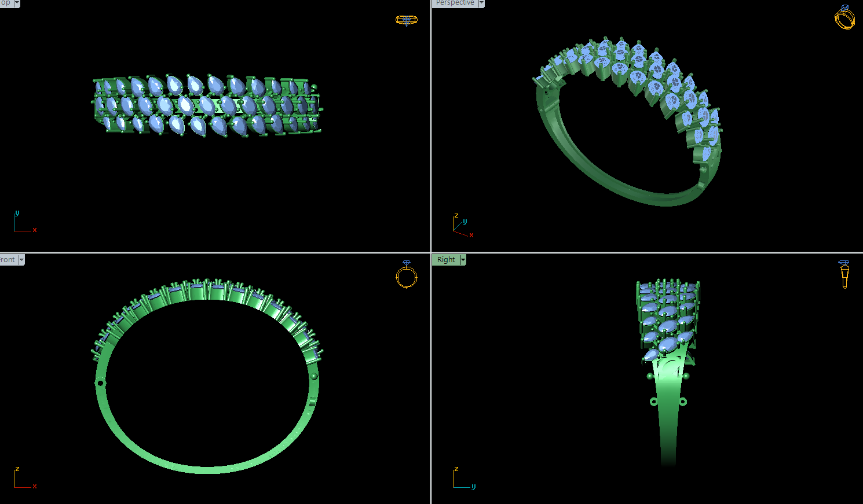The height and width of the screenshot is (504, 863).
Task: Click the axis indicator in Front viewport
Action: (x=23, y=479)
